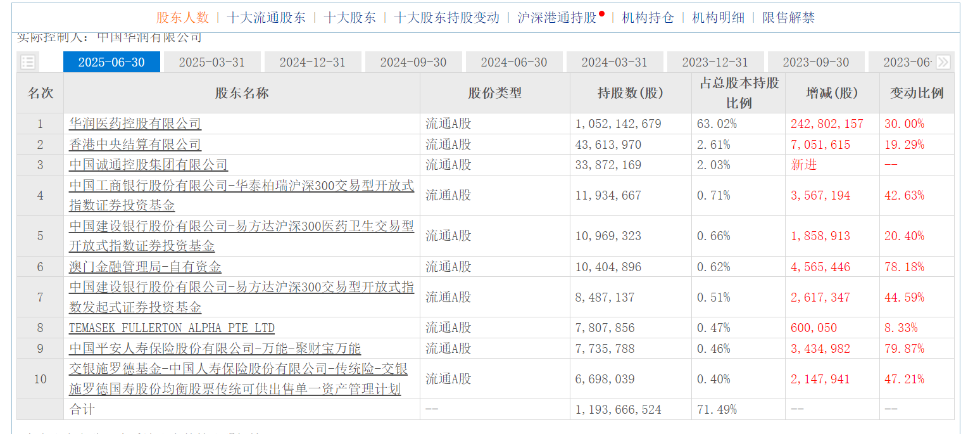Image resolution: width=980 pixels, height=434 pixels.
Task: Click the 占总股本持股比例 column header
Action: click(x=739, y=93)
